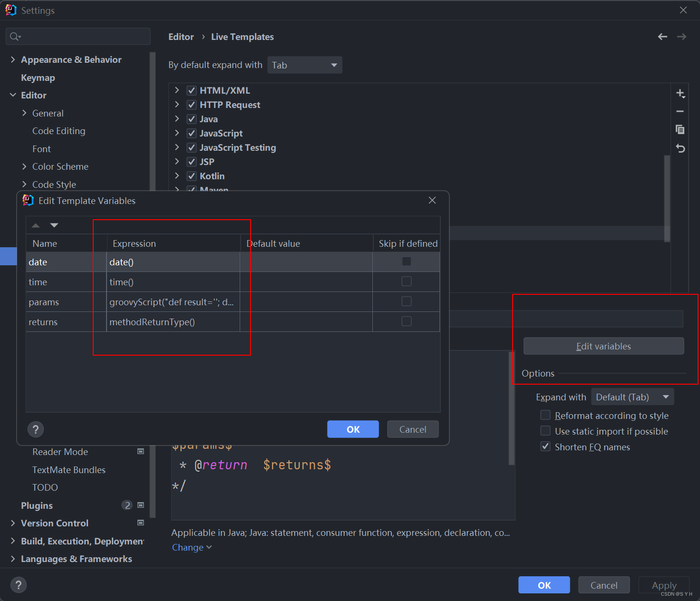The height and width of the screenshot is (601, 700).
Task: Toggle the HTML/XML template group checkbox
Action: pos(192,90)
